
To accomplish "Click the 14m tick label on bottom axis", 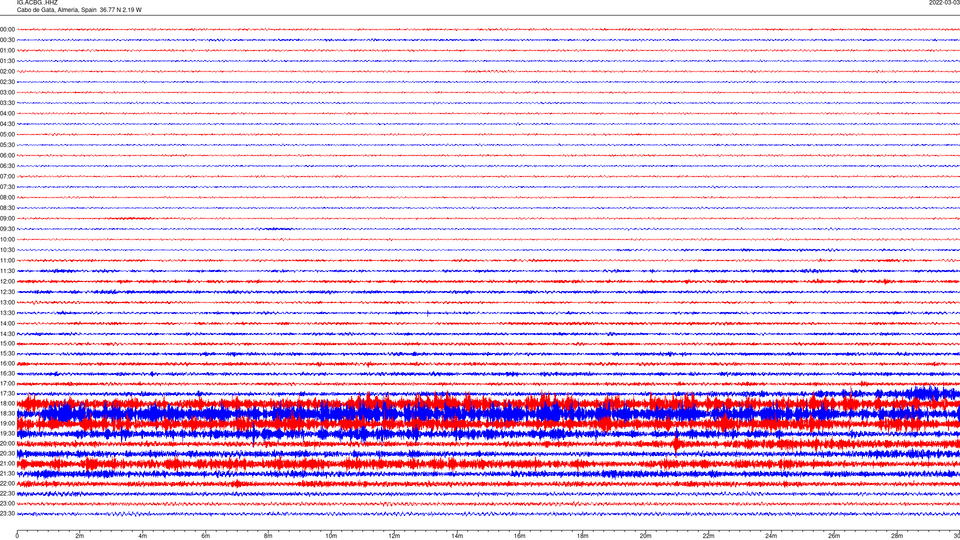I will pyautogui.click(x=457, y=536).
